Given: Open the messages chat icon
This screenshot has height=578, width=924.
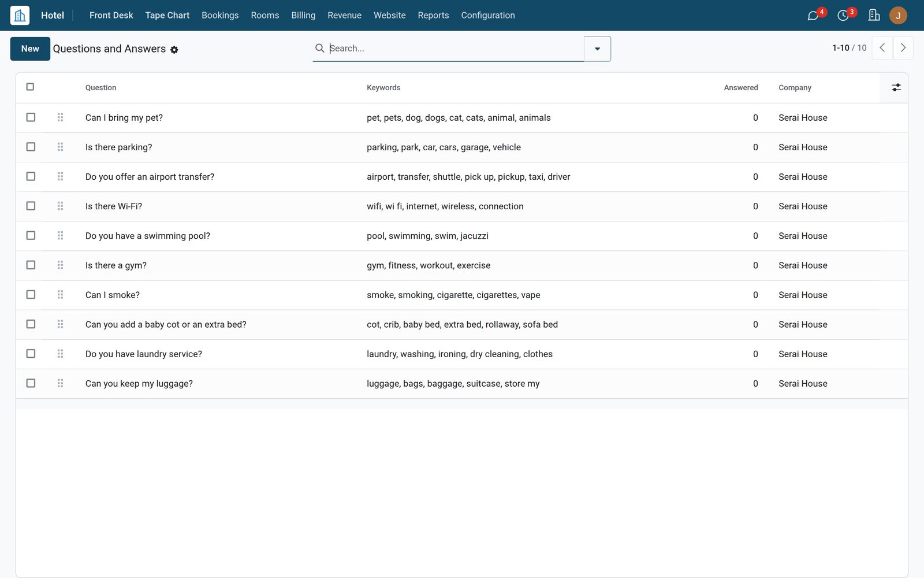Looking at the screenshot, I should point(813,16).
